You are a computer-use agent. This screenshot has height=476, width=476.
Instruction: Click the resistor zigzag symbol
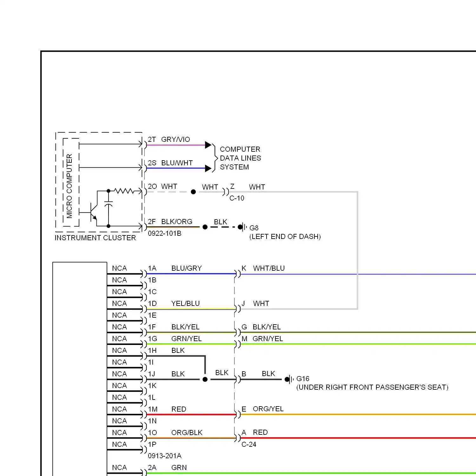(x=124, y=191)
